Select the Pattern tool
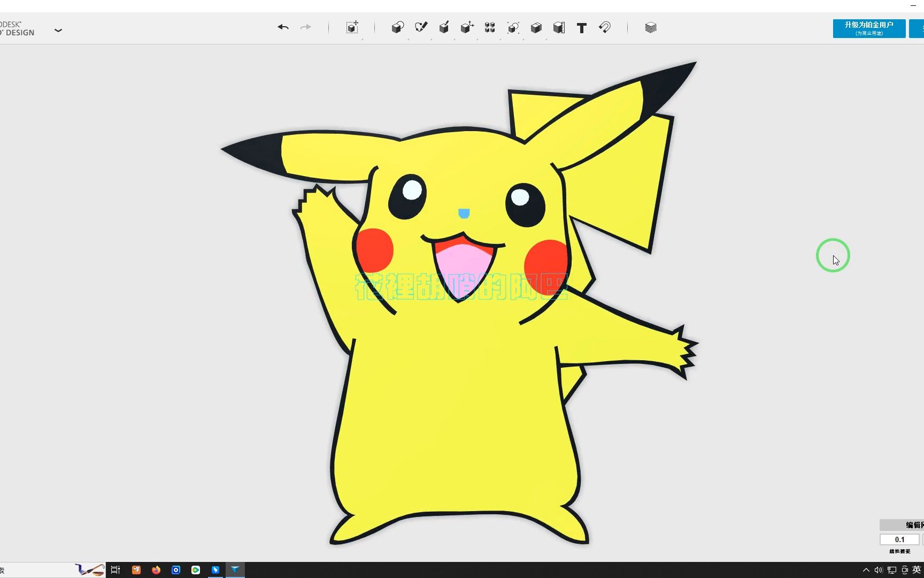 click(x=490, y=28)
